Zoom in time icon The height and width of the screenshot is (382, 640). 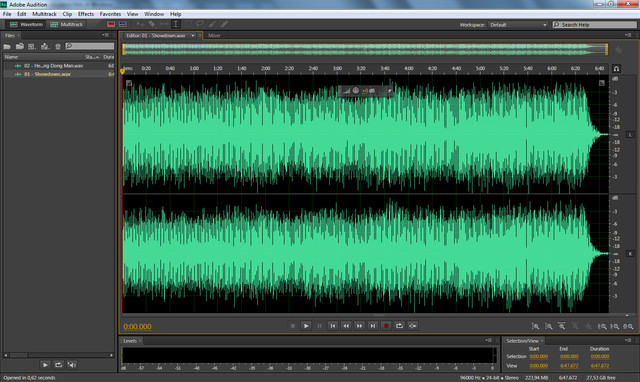[x=562, y=326]
